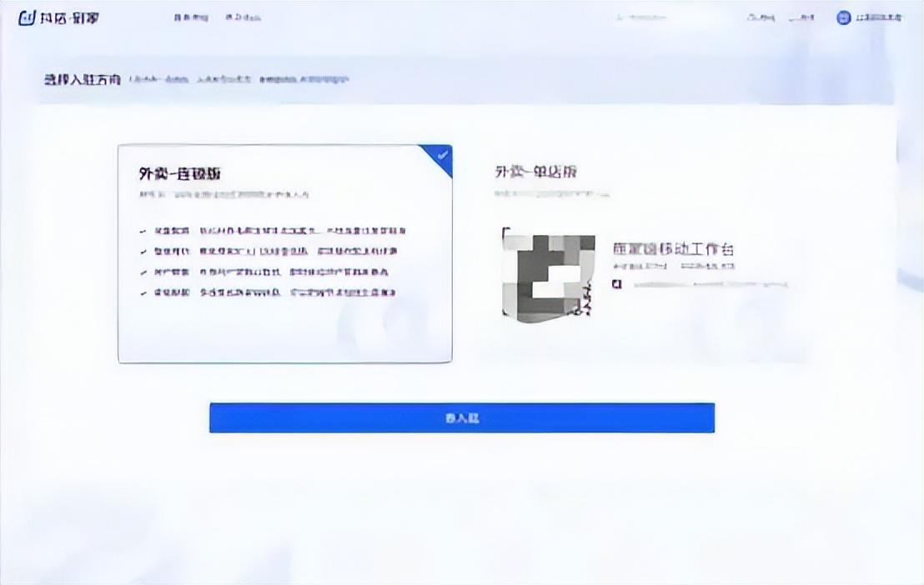Open the user avatar in the header
This screenshot has height=585, width=924.
(843, 17)
